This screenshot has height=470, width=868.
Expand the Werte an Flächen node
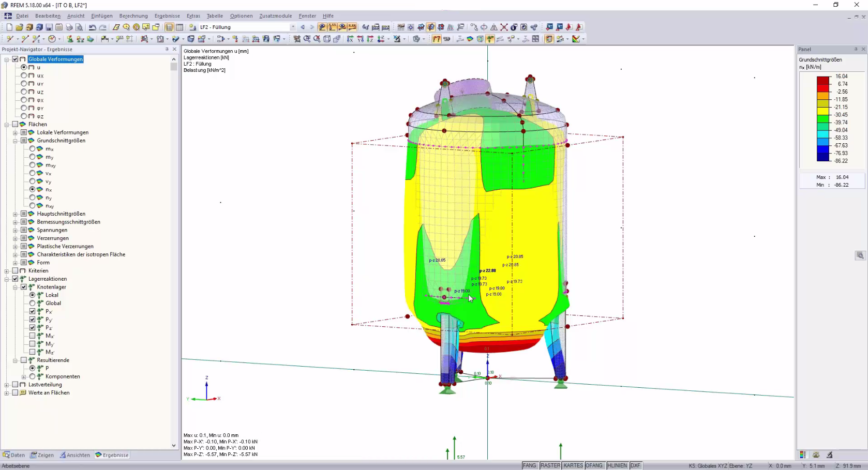coord(7,393)
